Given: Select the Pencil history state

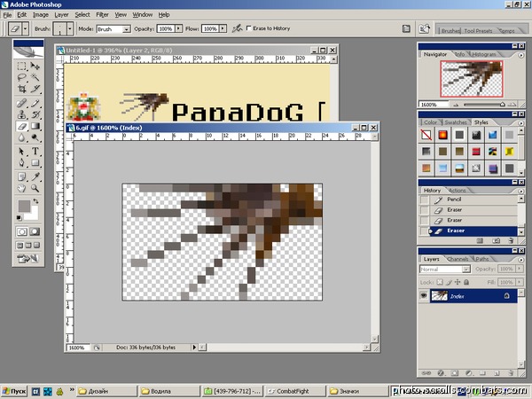Looking at the screenshot, I should [473, 199].
